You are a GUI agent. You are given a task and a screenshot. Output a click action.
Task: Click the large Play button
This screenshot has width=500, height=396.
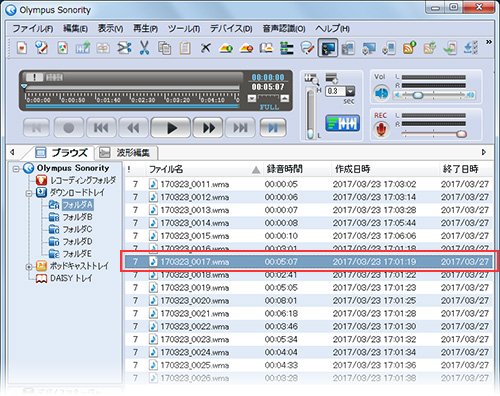click(171, 128)
